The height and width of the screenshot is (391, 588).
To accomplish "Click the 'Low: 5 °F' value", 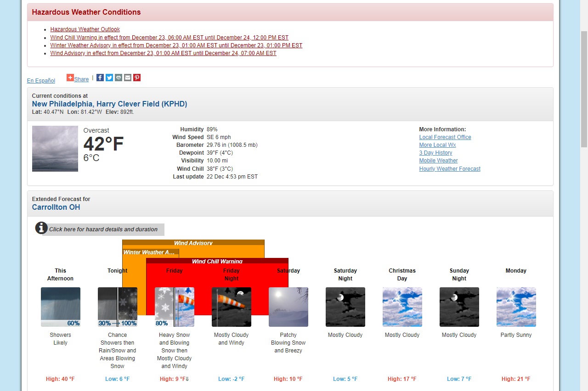I will click(345, 379).
